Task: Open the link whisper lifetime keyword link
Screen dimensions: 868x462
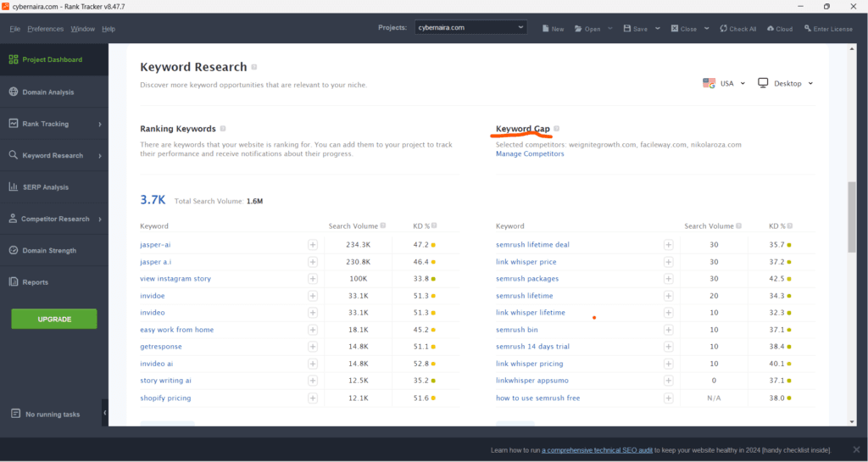Action: tap(531, 313)
